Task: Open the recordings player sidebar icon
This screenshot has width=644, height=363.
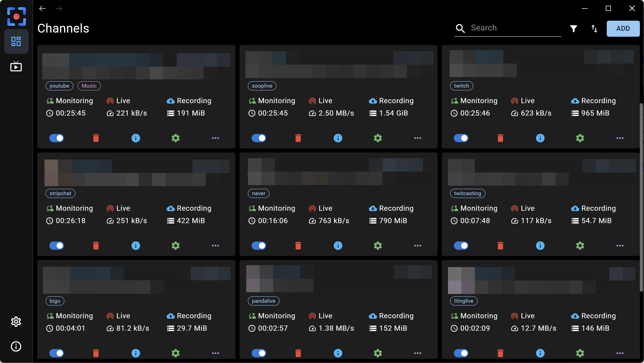Action: coord(16,67)
